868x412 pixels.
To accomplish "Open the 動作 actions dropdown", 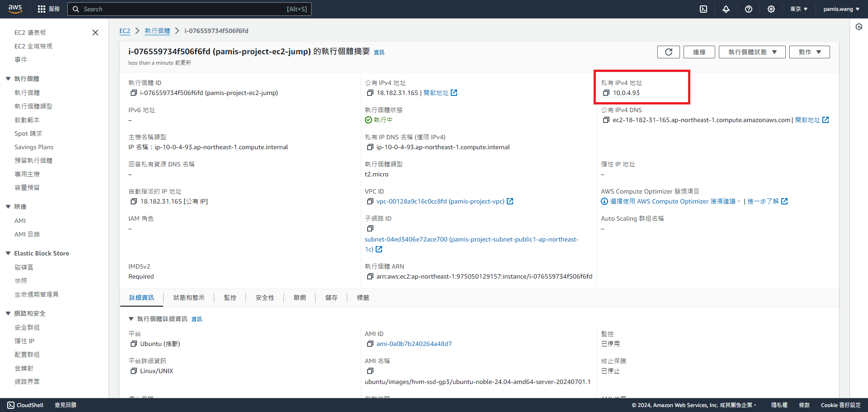I will (x=810, y=52).
